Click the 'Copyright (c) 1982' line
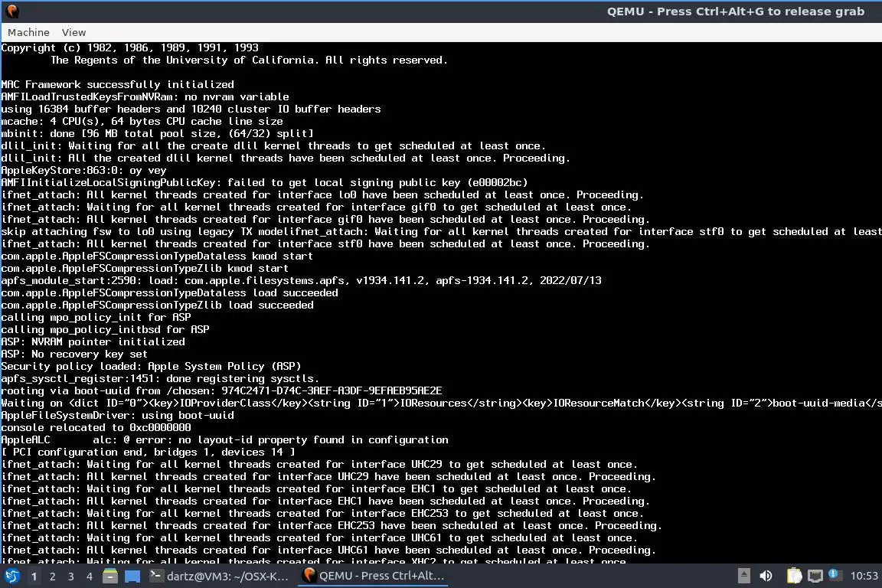The image size is (882, 588). click(x=130, y=48)
